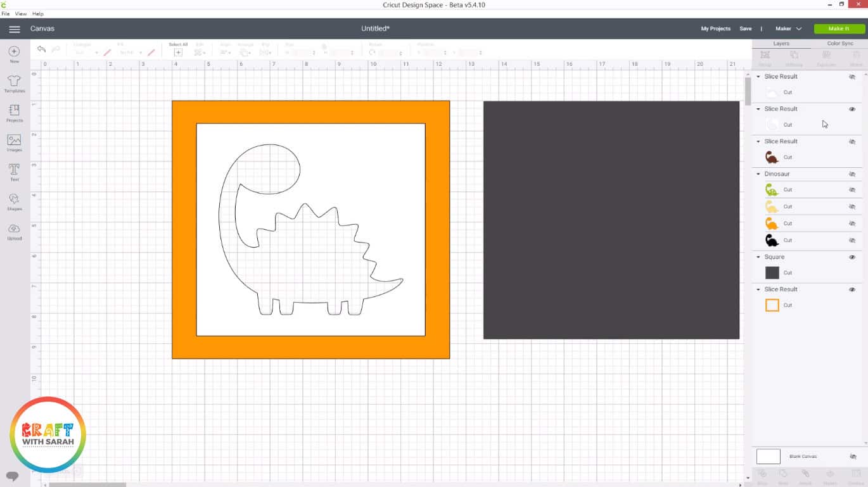Hide the Square layer with eye icon
The height and width of the screenshot is (487, 868).
[x=852, y=257]
